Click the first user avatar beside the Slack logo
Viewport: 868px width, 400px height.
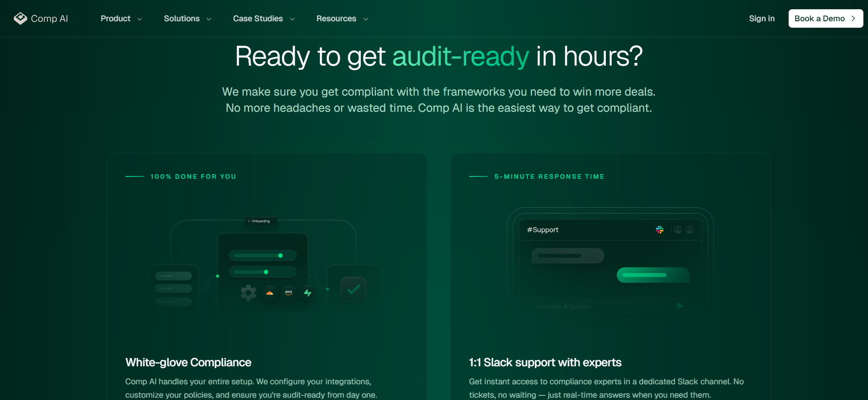point(678,230)
